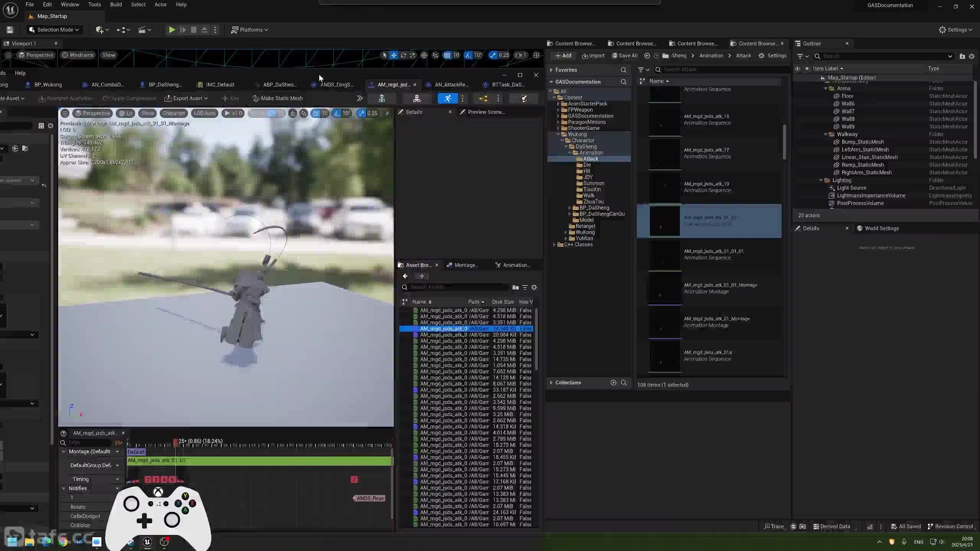Image resolution: width=980 pixels, height=551 pixels.
Task: Click the Save current level icon
Action: tap(10, 30)
